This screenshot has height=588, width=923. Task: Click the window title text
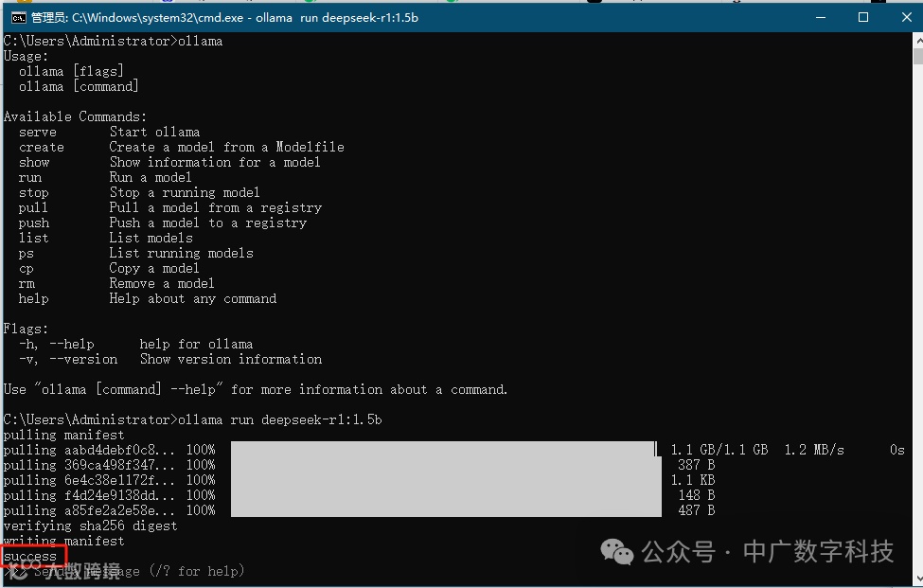224,18
